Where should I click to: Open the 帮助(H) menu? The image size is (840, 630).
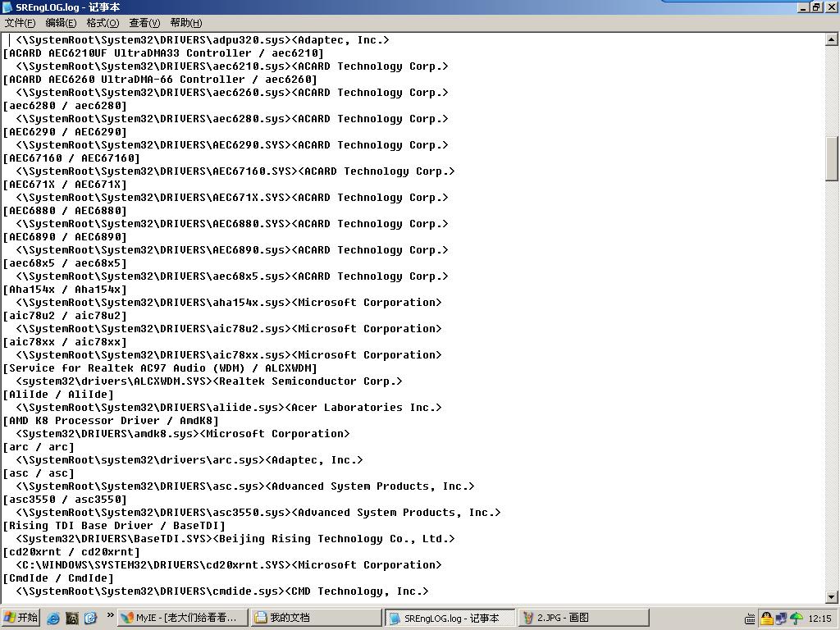pyautogui.click(x=186, y=22)
